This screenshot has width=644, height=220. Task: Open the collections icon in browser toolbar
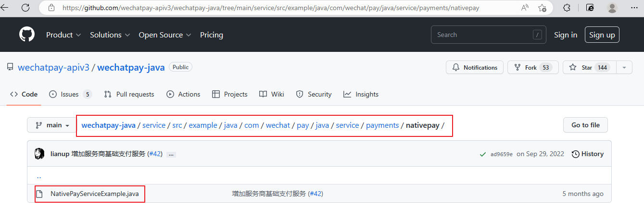tap(590, 8)
